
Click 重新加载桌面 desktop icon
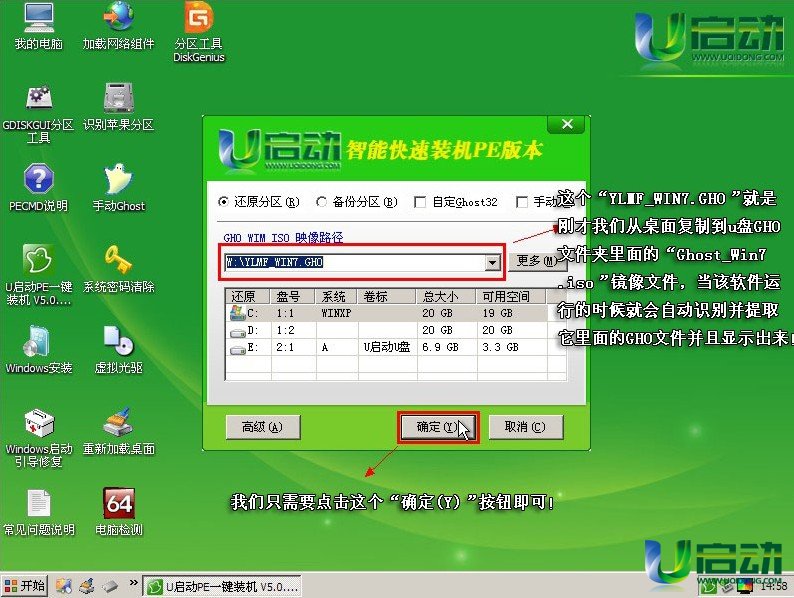tap(118, 431)
